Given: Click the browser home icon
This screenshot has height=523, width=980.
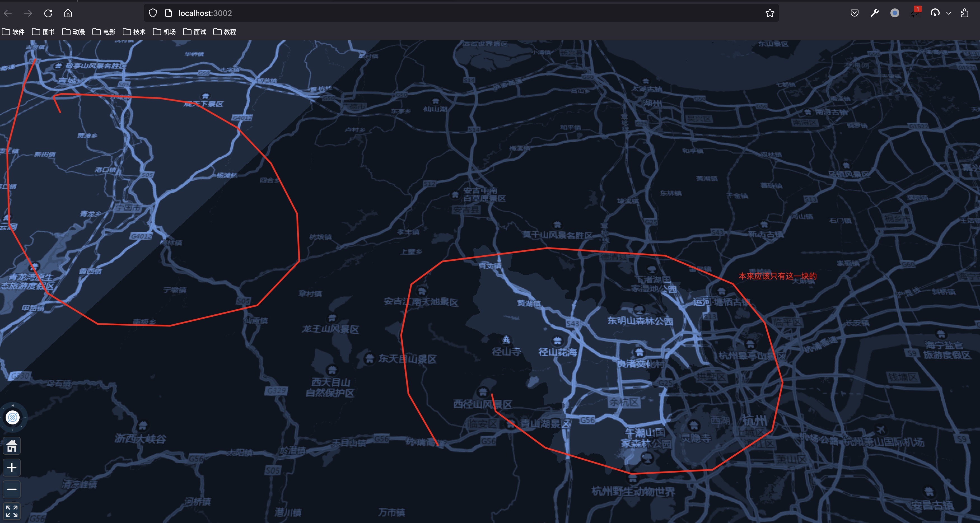Looking at the screenshot, I should tap(68, 13).
